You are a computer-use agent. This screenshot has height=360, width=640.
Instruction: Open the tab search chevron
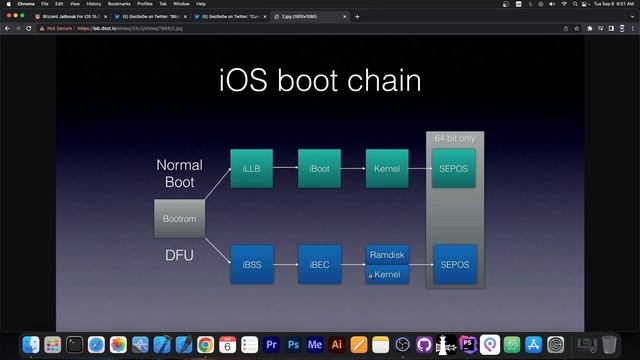click(633, 17)
